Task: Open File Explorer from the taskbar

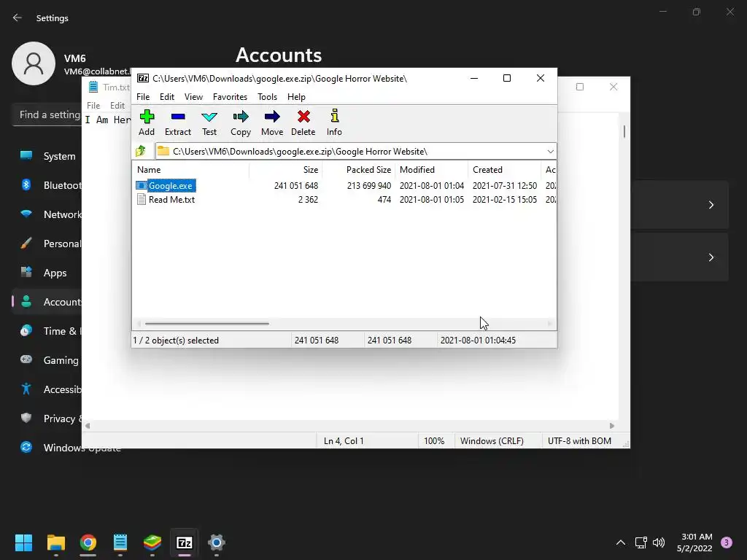Action: (x=55, y=542)
